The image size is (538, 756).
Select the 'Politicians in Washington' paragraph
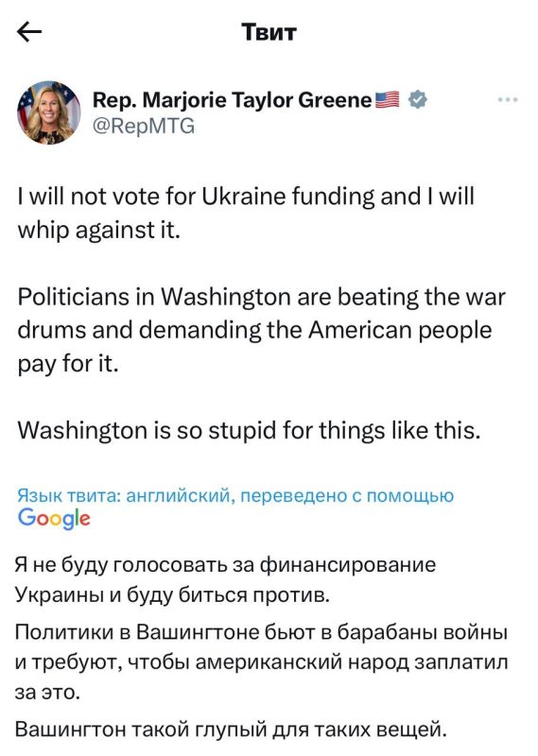coord(261,330)
